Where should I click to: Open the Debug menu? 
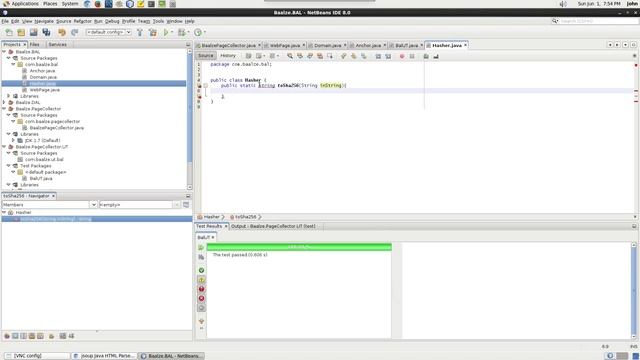click(112, 21)
